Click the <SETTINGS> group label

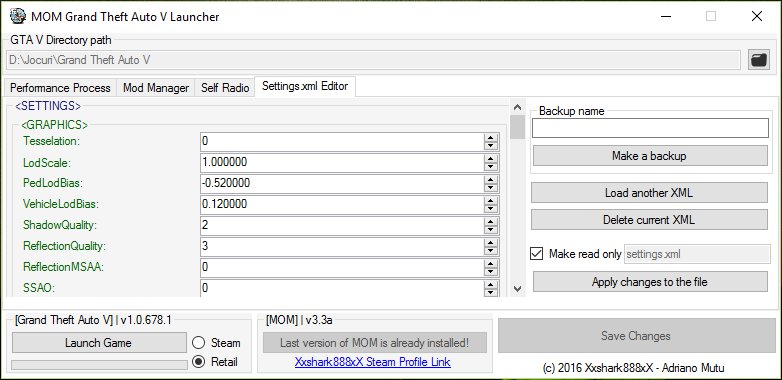[48, 106]
